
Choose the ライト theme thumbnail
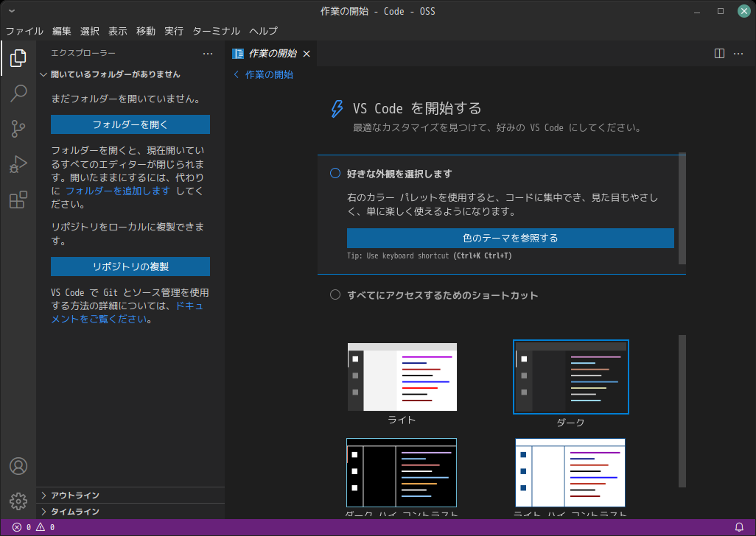pos(402,377)
